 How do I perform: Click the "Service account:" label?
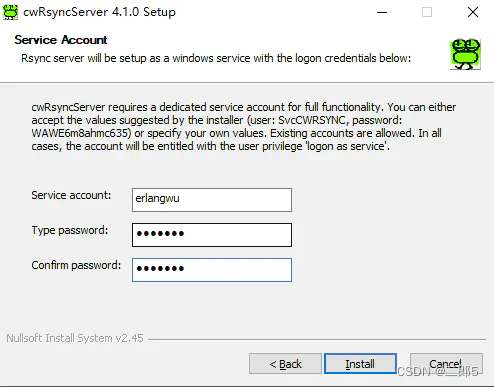tap(71, 195)
